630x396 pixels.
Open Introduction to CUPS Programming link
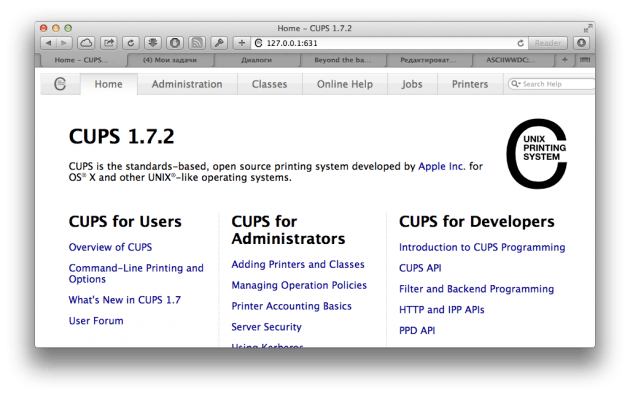tap(482, 247)
